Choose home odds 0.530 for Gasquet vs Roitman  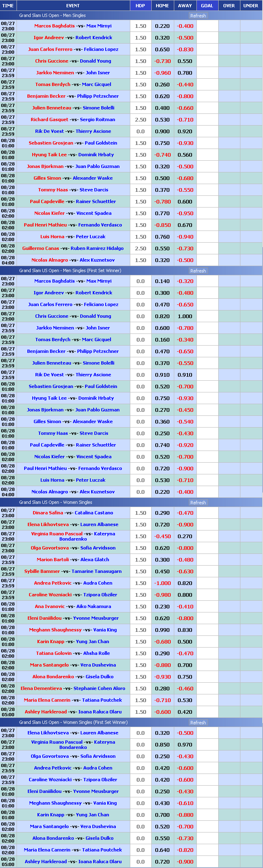tap(162, 120)
